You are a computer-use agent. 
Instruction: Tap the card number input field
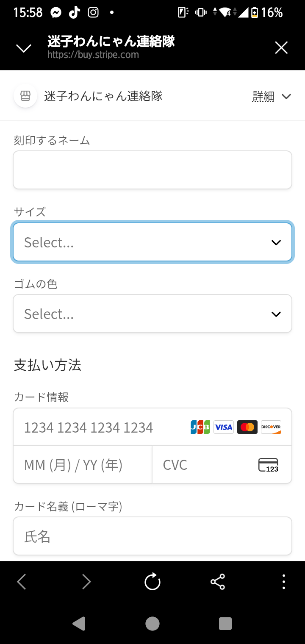(x=102, y=427)
